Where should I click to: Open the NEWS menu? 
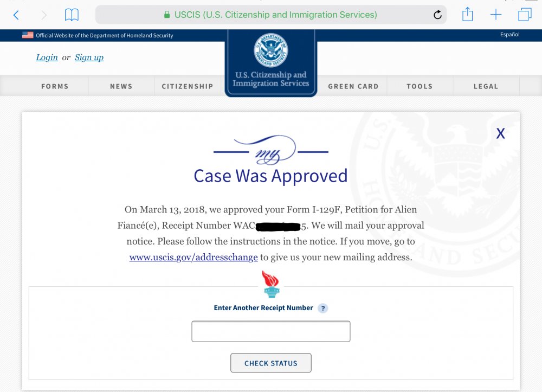click(x=121, y=86)
